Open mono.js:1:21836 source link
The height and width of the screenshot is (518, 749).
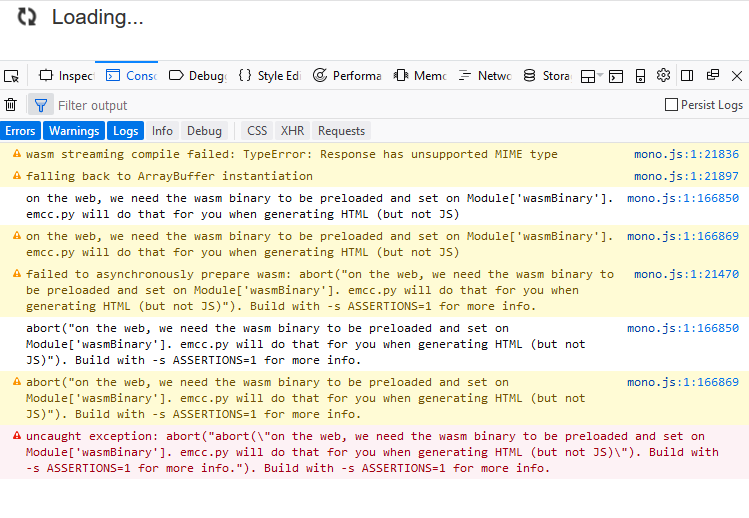pos(686,154)
